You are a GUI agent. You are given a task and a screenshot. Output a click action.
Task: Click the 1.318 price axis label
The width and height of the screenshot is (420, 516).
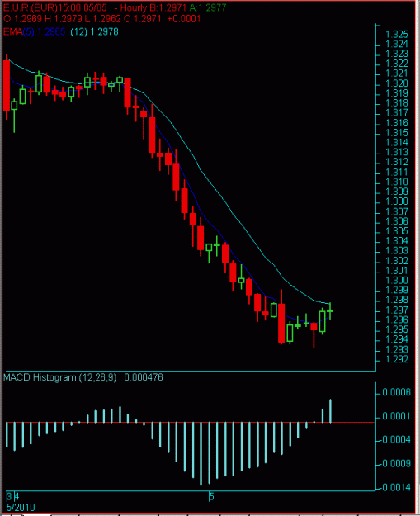click(396, 103)
